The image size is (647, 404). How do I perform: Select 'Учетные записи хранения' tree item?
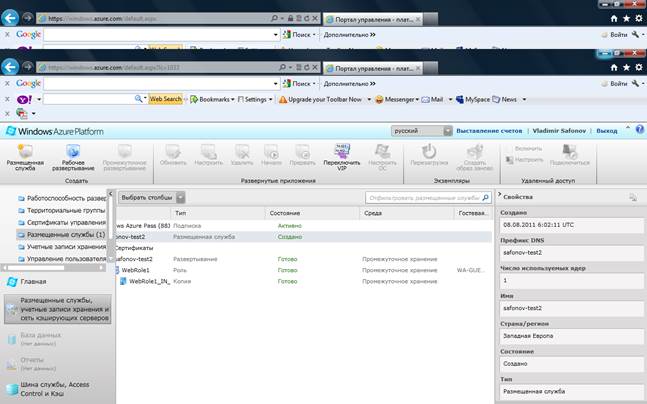61,246
